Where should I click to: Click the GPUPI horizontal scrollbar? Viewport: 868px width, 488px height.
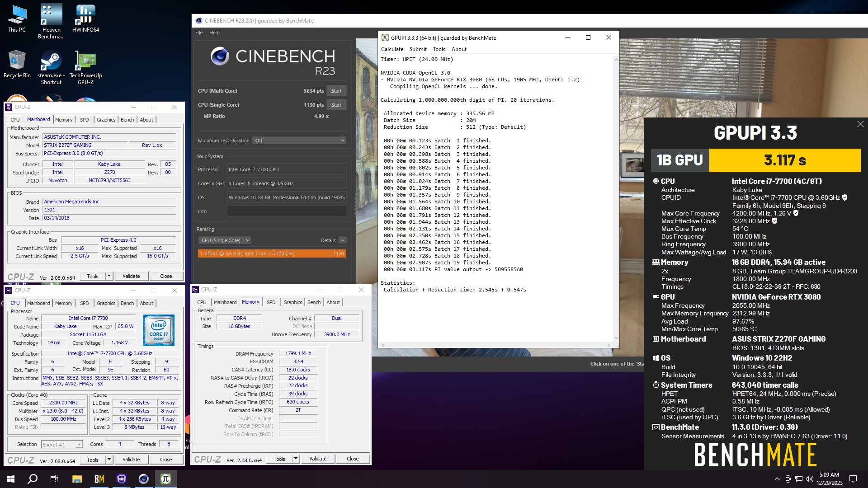[x=495, y=345]
